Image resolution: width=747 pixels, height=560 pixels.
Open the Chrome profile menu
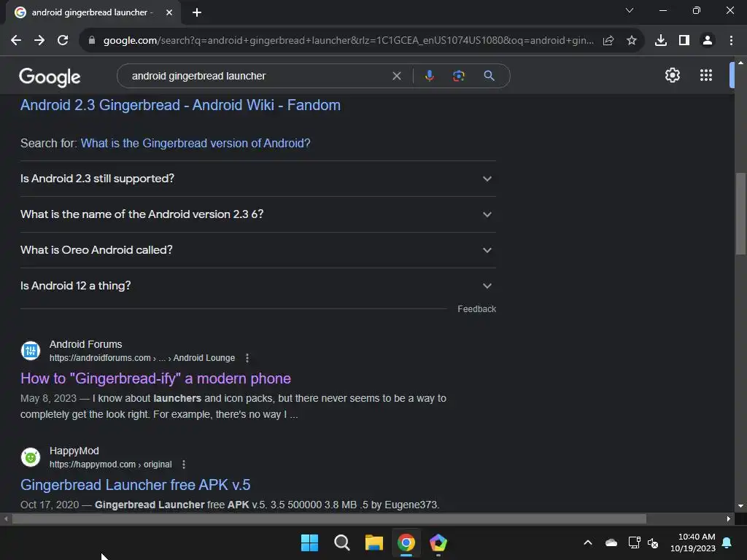[x=708, y=41]
